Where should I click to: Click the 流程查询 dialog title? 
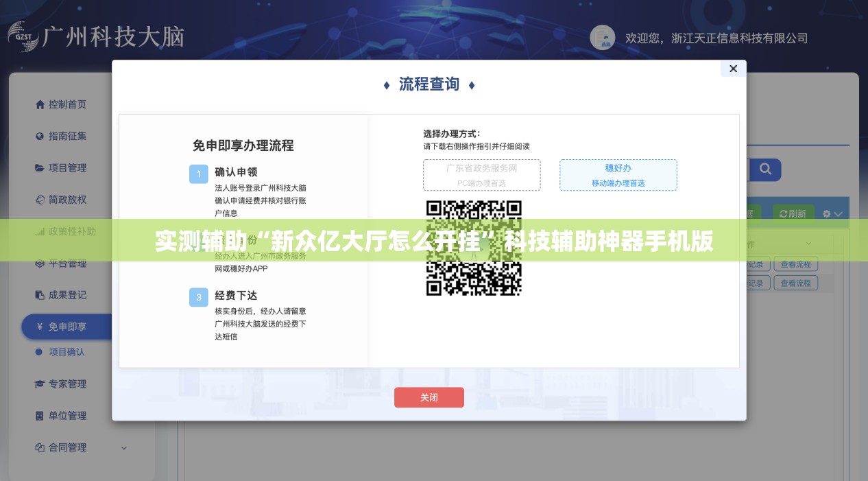(429, 84)
